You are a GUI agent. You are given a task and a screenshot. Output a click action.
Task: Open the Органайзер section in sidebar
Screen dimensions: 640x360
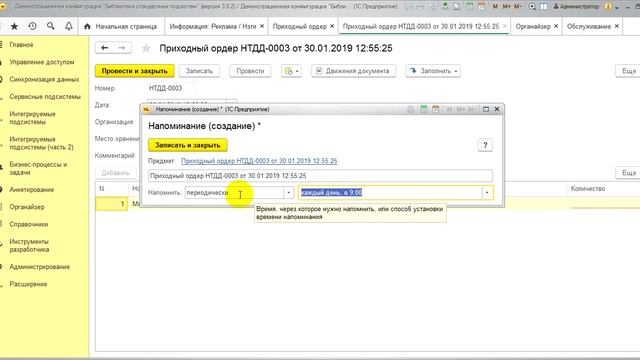click(27, 207)
